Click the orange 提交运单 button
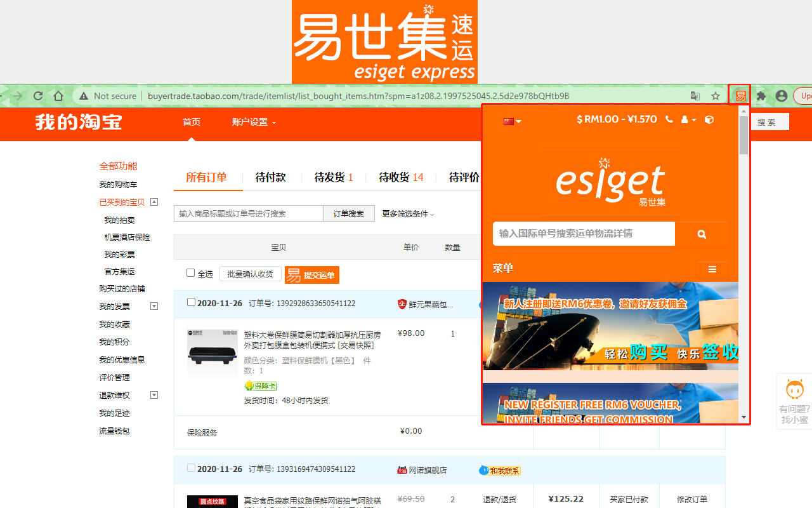The width and height of the screenshot is (812, 508). click(x=312, y=275)
